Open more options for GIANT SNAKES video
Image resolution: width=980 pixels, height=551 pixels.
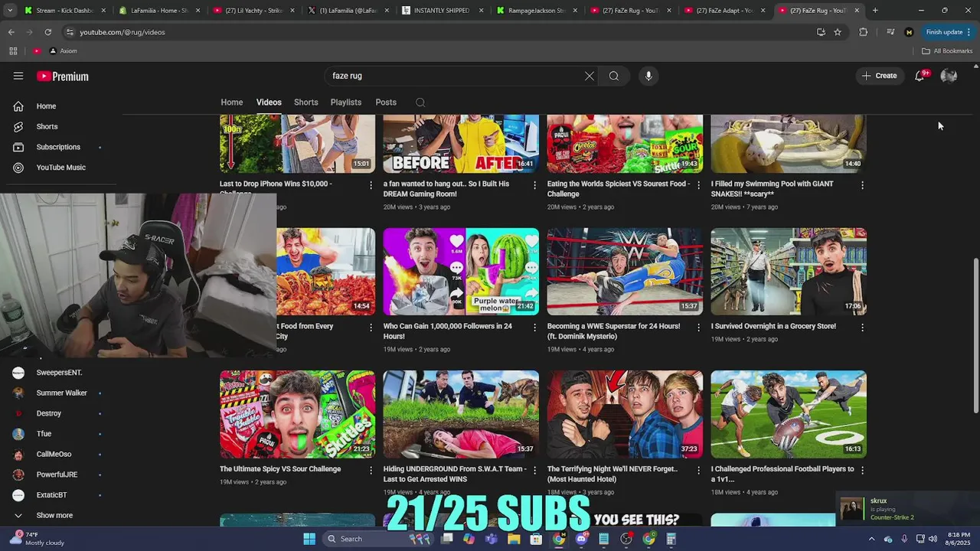point(862,185)
